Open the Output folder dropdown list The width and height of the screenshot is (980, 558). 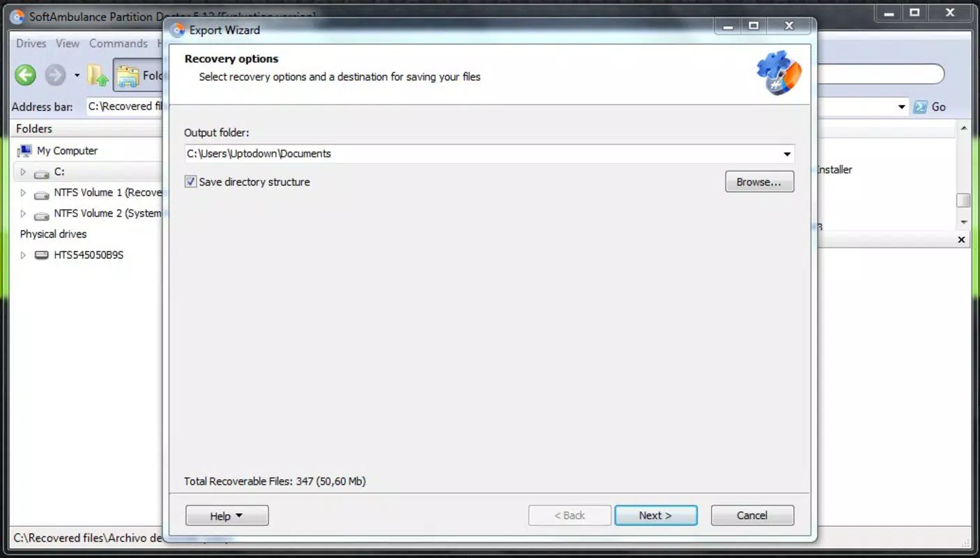click(x=787, y=154)
